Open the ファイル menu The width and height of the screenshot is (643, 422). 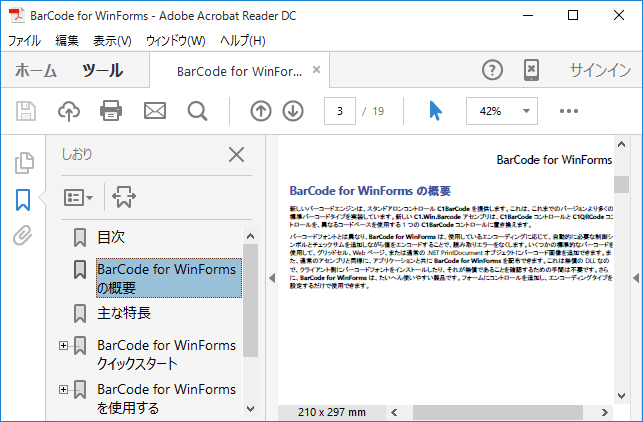(25, 41)
